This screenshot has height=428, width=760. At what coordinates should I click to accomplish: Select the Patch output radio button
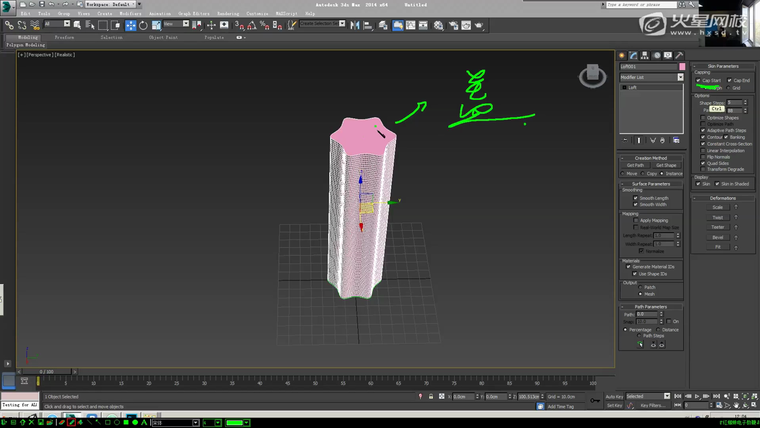tap(641, 287)
